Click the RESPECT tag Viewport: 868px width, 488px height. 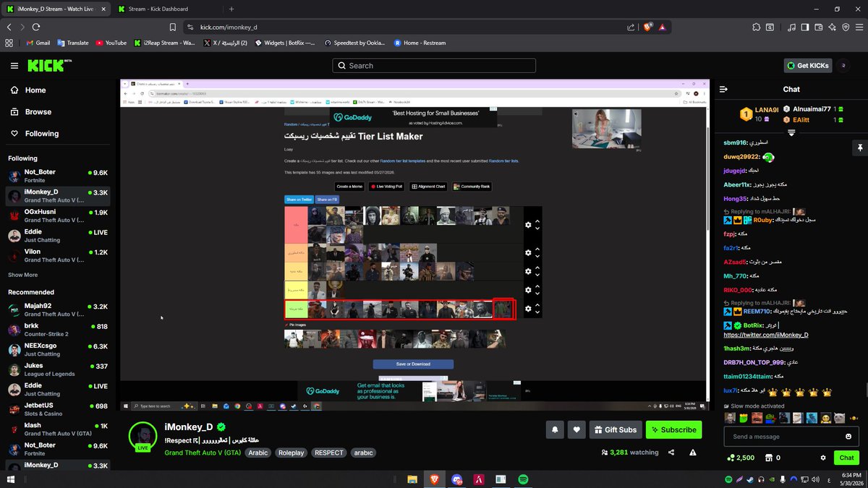(328, 453)
